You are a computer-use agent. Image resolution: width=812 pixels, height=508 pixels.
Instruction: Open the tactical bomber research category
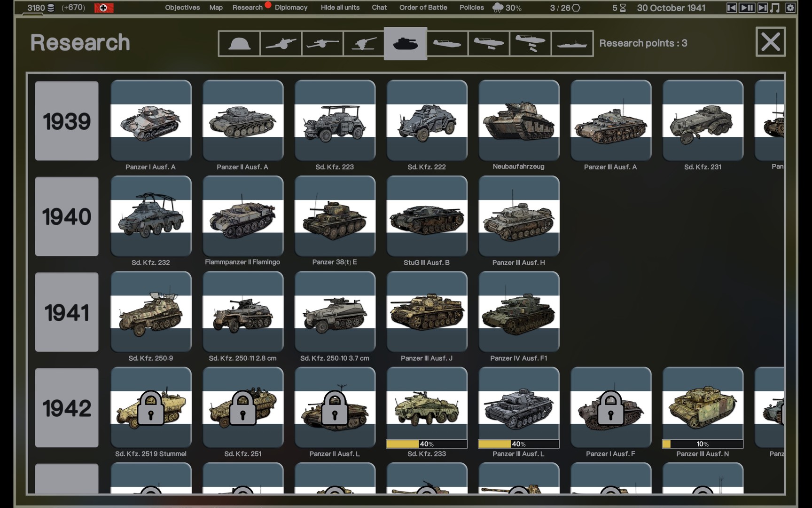(489, 44)
